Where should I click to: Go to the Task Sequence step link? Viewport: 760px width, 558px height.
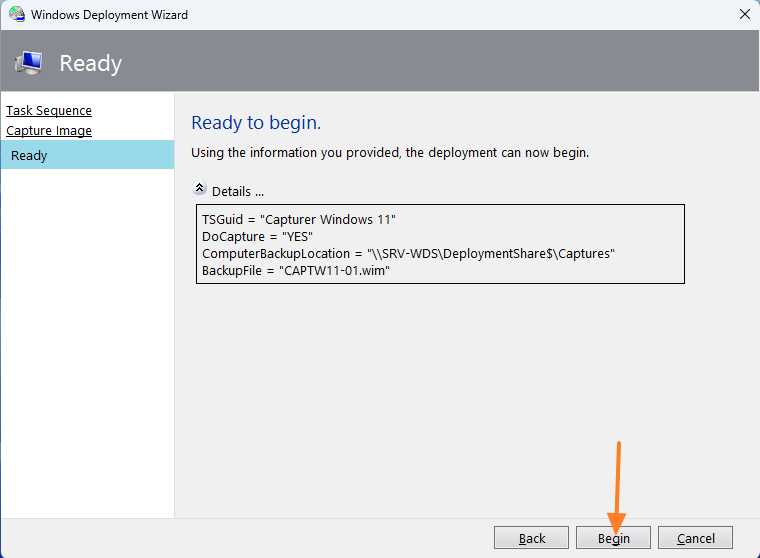pos(49,111)
